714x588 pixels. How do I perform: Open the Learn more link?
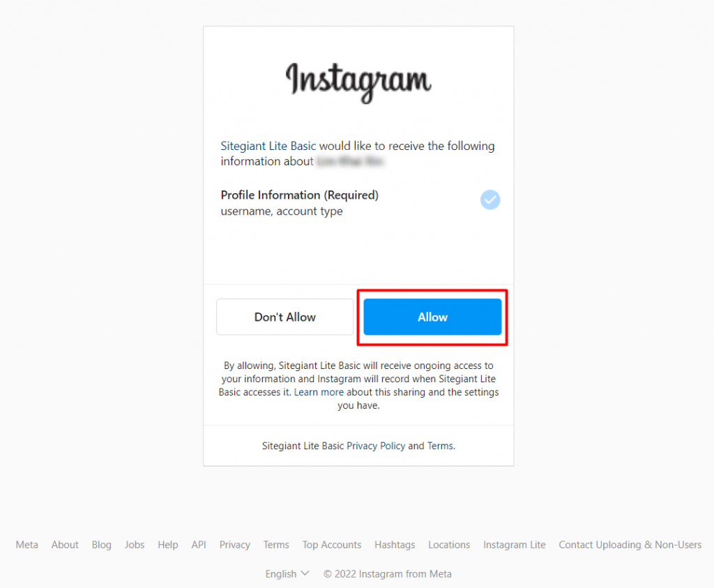coord(319,392)
